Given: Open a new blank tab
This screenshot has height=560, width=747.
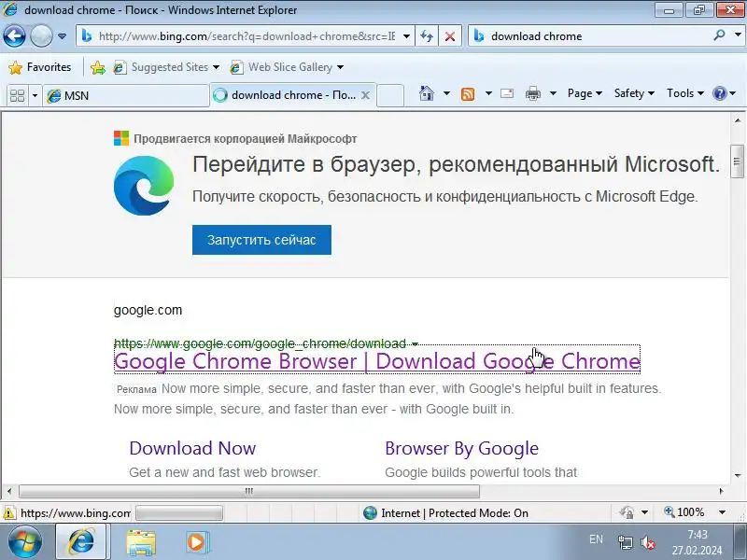Looking at the screenshot, I should point(390,95).
